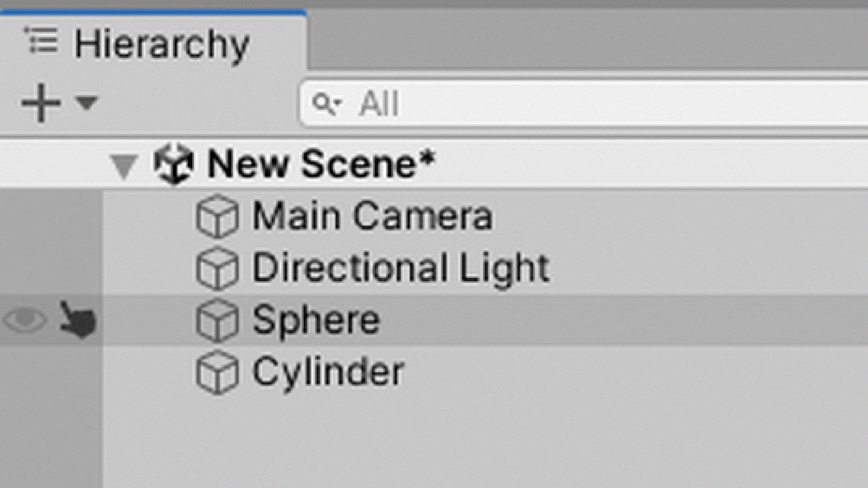
Task: Toggle Sphere visibility eye icon
Action: click(24, 321)
